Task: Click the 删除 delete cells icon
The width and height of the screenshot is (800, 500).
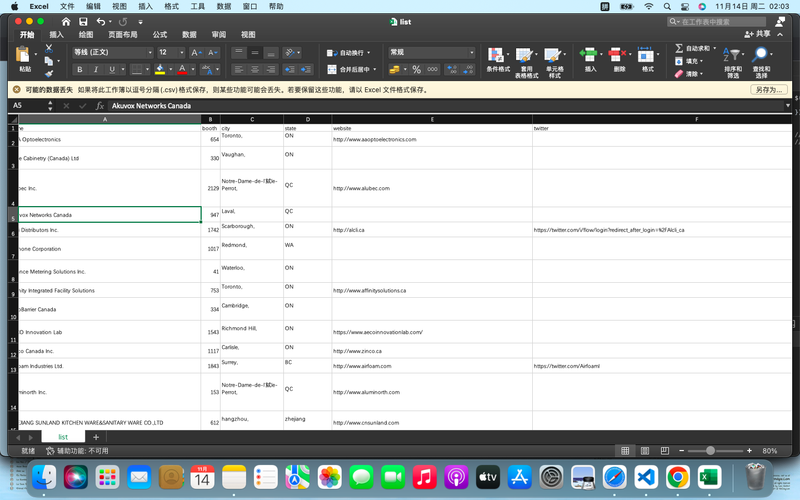Action: click(617, 55)
